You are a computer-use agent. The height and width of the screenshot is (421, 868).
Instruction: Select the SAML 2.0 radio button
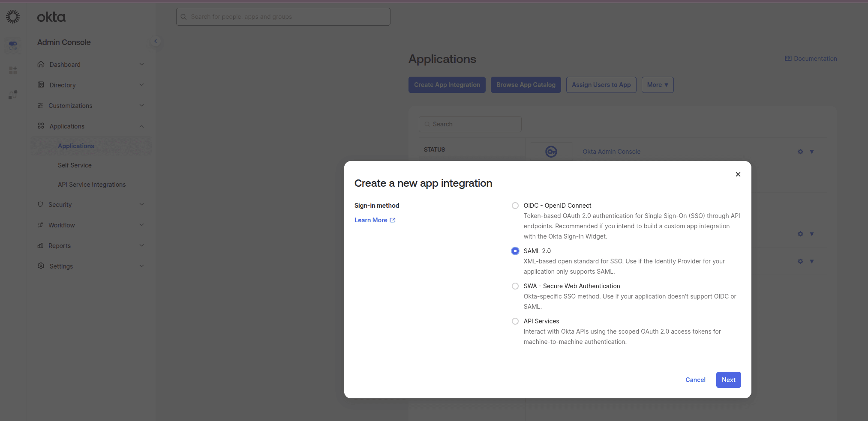(x=515, y=251)
